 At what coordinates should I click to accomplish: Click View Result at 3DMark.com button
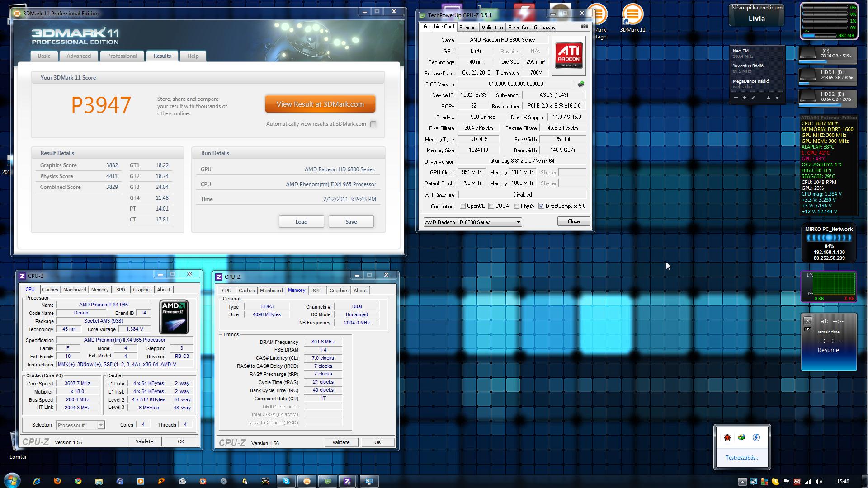click(x=320, y=104)
